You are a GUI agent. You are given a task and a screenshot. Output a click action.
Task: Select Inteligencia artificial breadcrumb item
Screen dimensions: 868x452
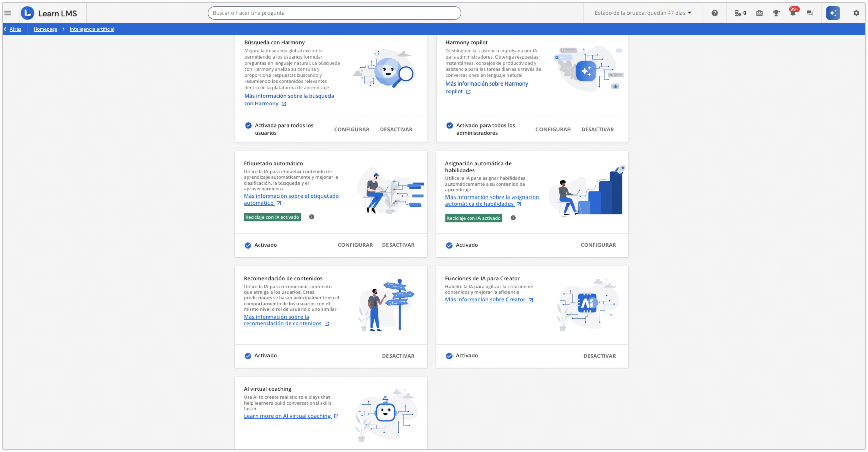[92, 29]
